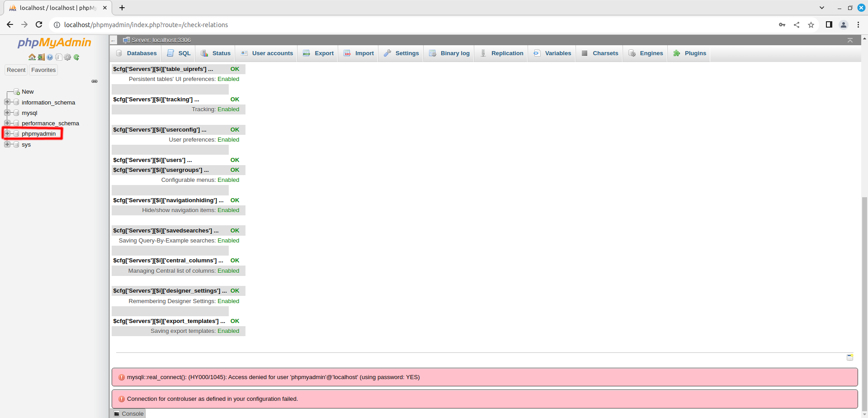
Task: Click New to create a database
Action: click(28, 91)
